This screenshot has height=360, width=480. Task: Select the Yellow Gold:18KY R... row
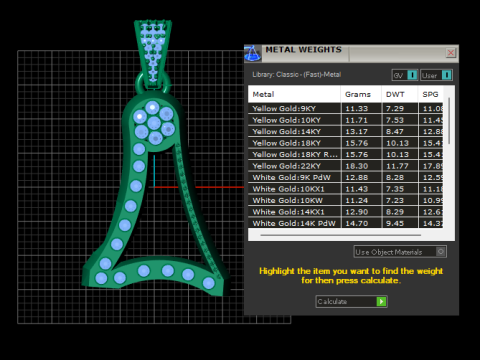[346, 154]
